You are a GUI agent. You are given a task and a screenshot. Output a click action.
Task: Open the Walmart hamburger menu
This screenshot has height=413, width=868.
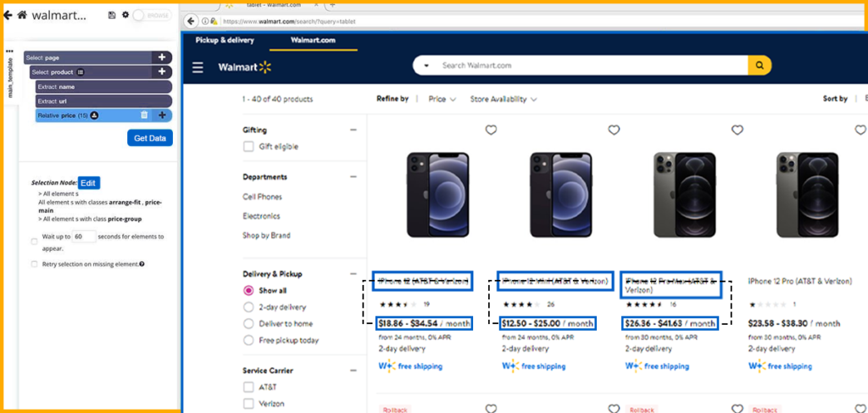pyautogui.click(x=198, y=68)
